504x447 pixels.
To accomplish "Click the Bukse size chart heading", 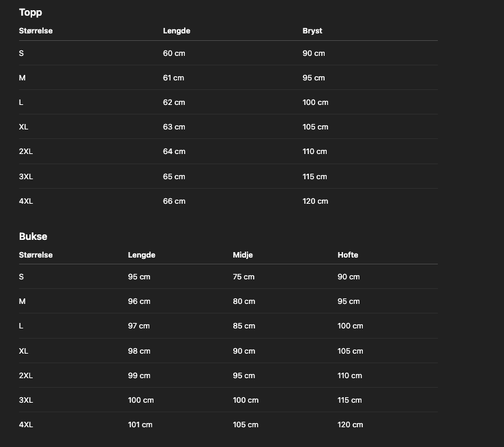I will [x=33, y=236].
